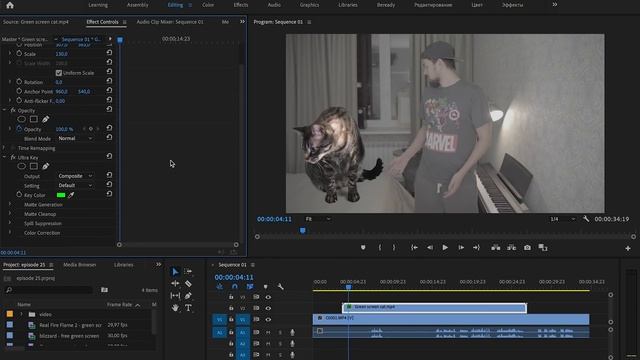Create rectangle mask under Opacity effect
Viewport: 640px width, 360px height.
34,119
